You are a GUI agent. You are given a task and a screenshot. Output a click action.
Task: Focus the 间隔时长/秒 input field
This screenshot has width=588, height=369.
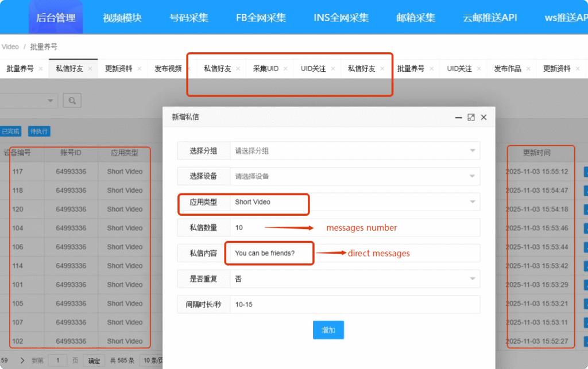(354, 304)
